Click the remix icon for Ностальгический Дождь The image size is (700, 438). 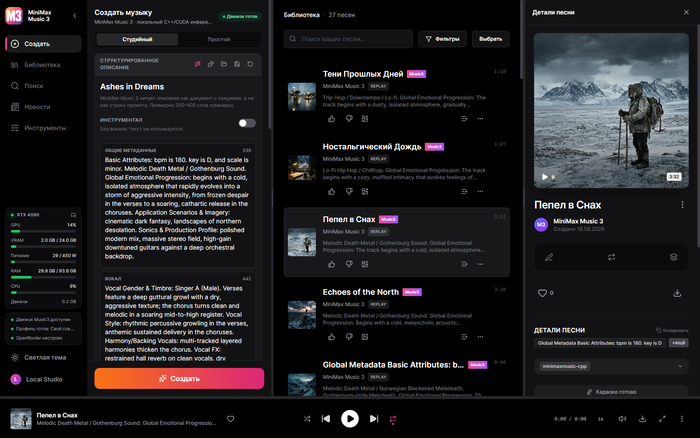coord(365,192)
